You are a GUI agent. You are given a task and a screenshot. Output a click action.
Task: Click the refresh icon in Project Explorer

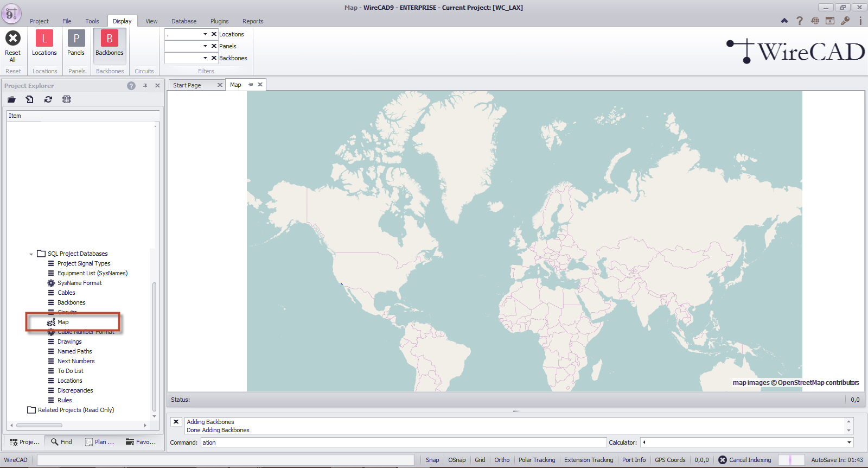coord(48,99)
